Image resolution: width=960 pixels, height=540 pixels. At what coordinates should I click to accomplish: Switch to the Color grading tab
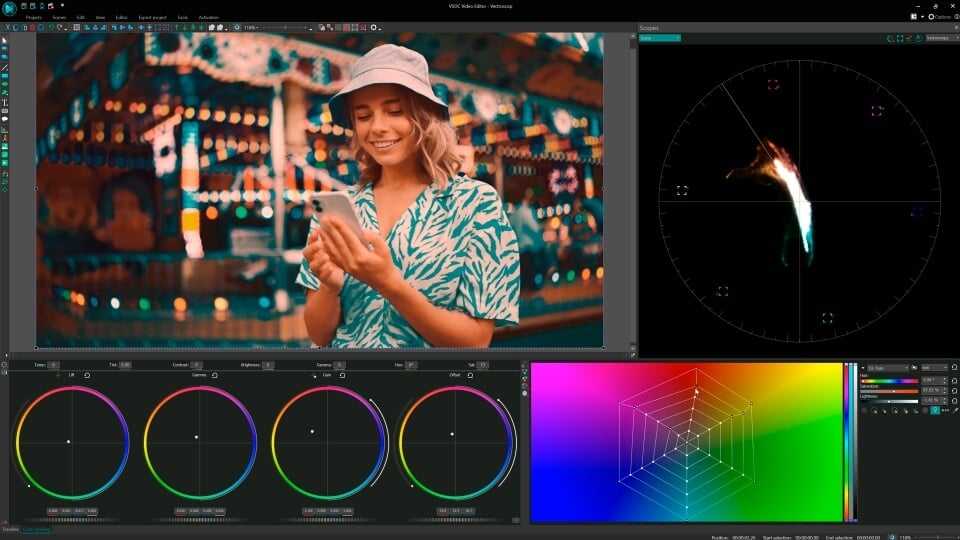pyautogui.click(x=36, y=529)
